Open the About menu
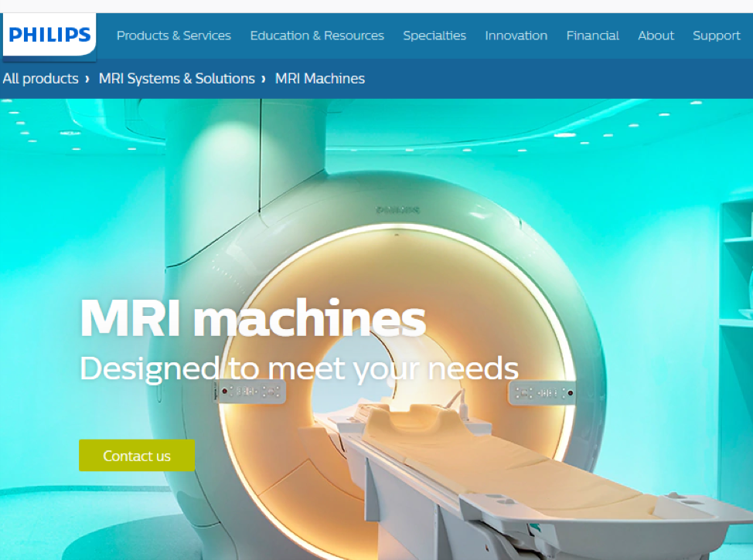The image size is (753, 560). click(x=656, y=36)
